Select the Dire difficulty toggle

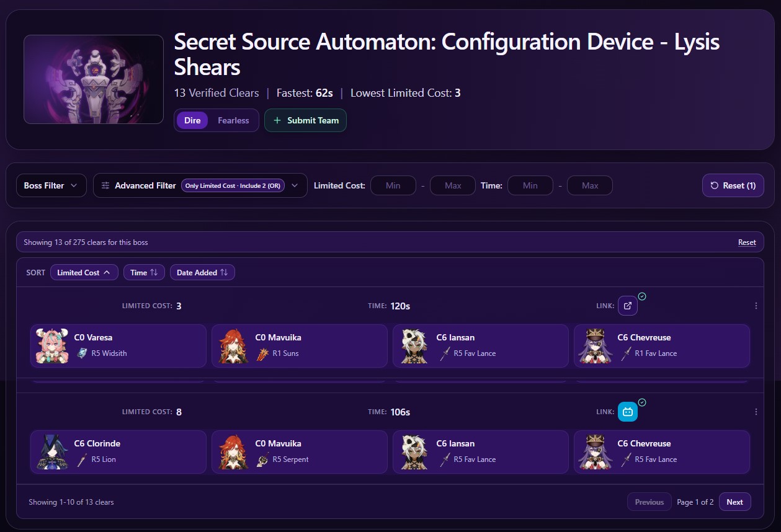tap(192, 120)
